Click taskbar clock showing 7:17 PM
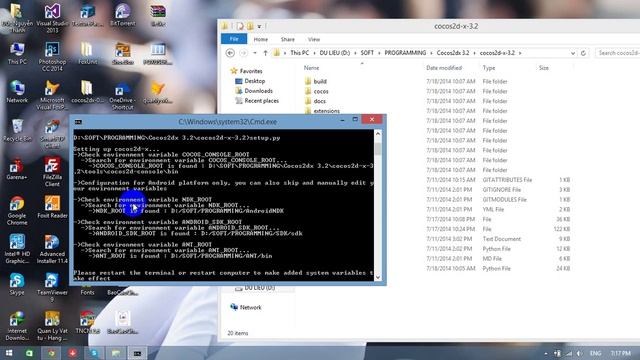 coord(621,353)
